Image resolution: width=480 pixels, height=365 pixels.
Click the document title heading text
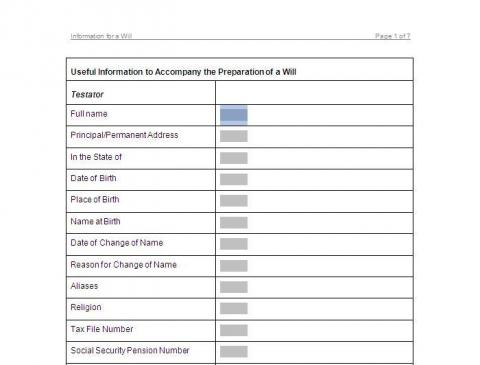point(183,72)
